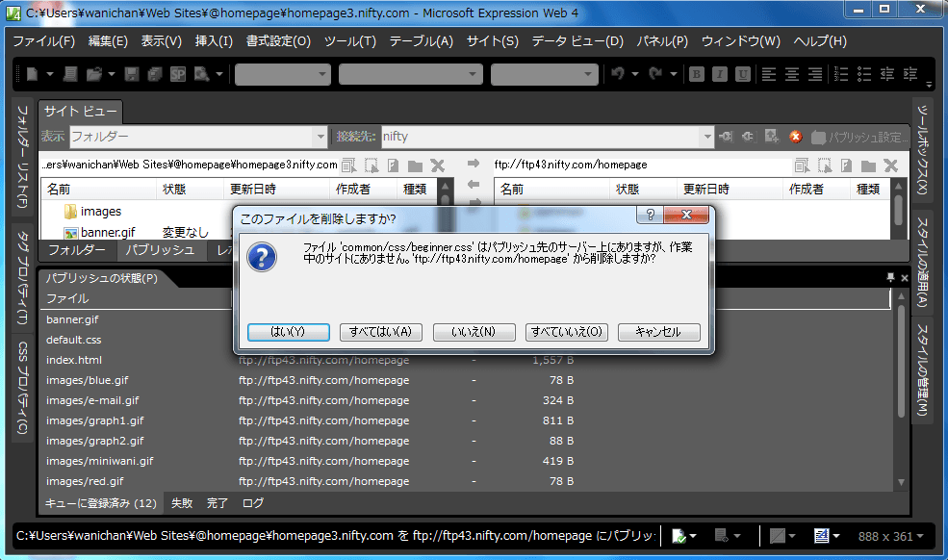
Task: Click the SuperPreview SP icon
Action: [178, 74]
